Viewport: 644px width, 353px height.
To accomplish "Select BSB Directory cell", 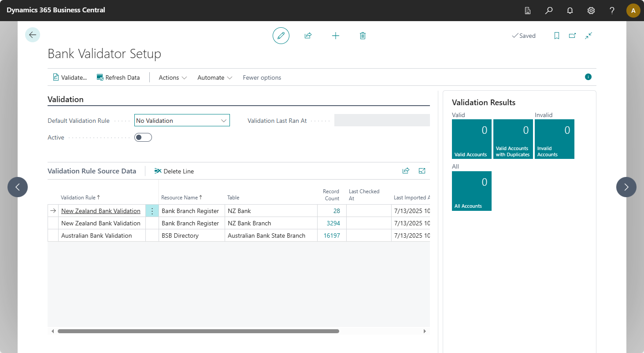I will click(x=192, y=235).
